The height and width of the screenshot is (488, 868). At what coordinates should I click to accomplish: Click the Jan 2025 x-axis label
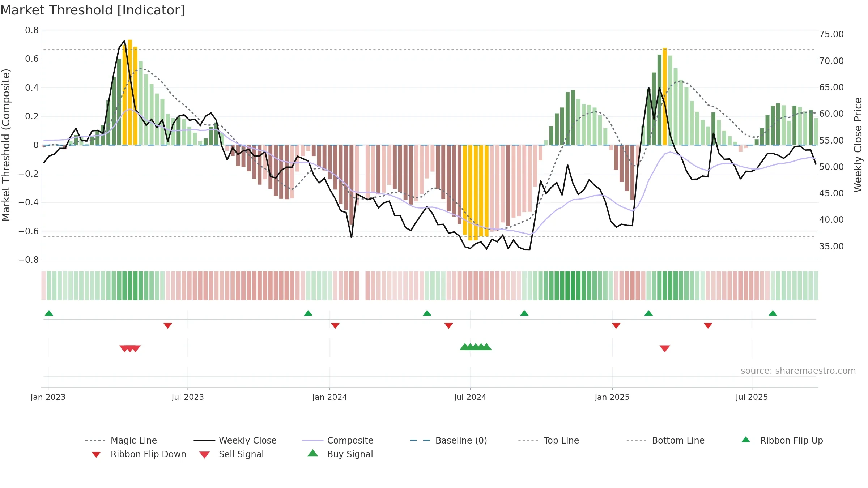[612, 397]
